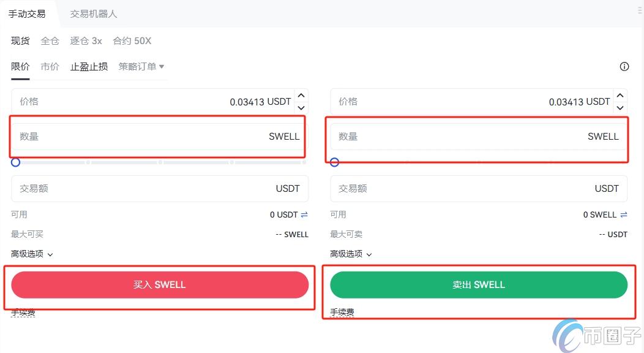This screenshot has width=644, height=353.
Task: Click the swap icon next to 0 USDT 可用
Action: [x=304, y=214]
